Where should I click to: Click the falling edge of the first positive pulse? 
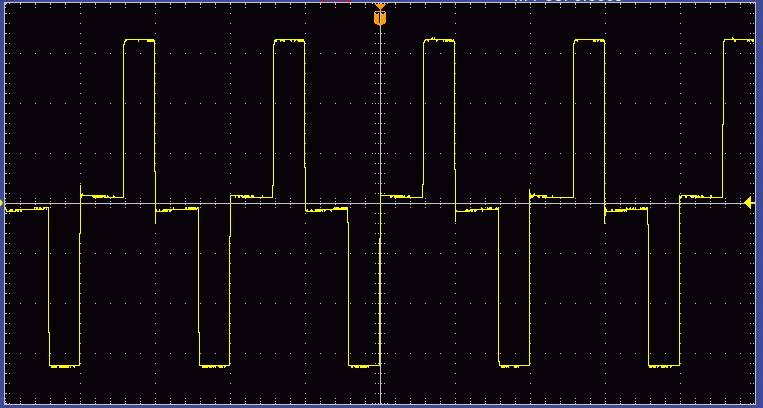(x=155, y=120)
